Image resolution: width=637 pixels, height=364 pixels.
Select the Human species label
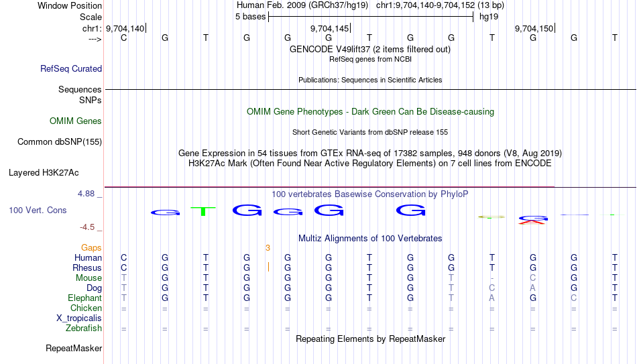(x=88, y=258)
